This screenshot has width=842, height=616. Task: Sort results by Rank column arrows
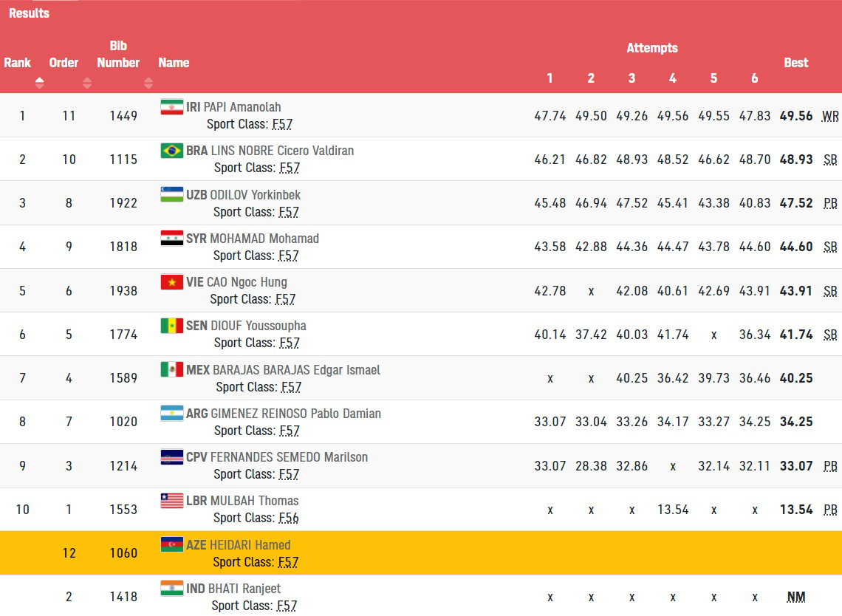click(39, 83)
